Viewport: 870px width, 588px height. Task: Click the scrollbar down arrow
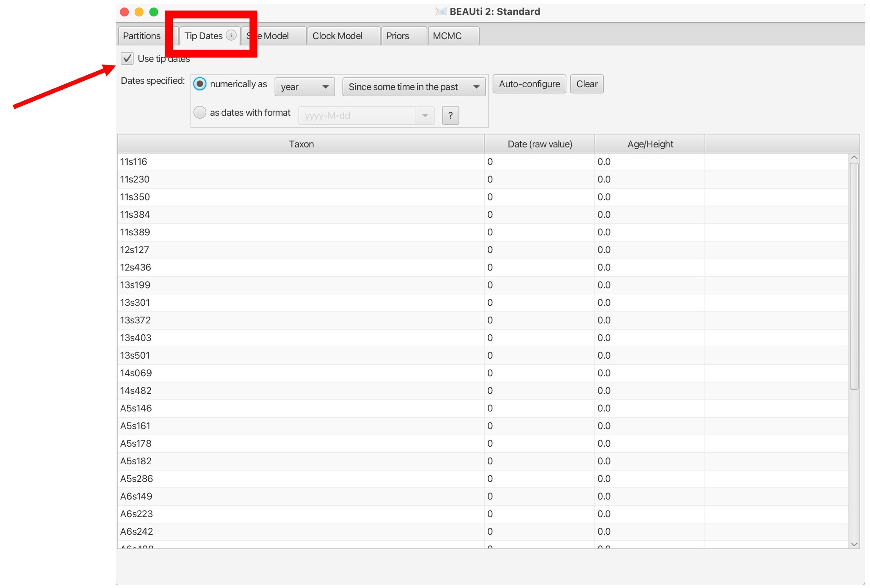(x=854, y=545)
